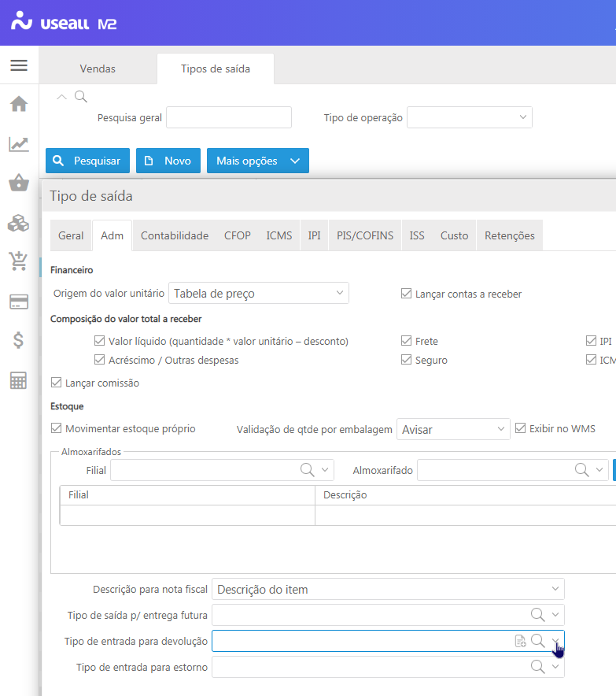Focus the Pesquisa geral input
Screen dimensions: 616x696
pos(229,117)
